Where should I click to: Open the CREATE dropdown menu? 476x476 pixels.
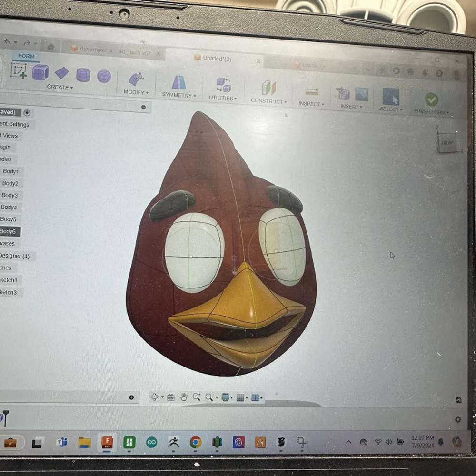pyautogui.click(x=59, y=88)
